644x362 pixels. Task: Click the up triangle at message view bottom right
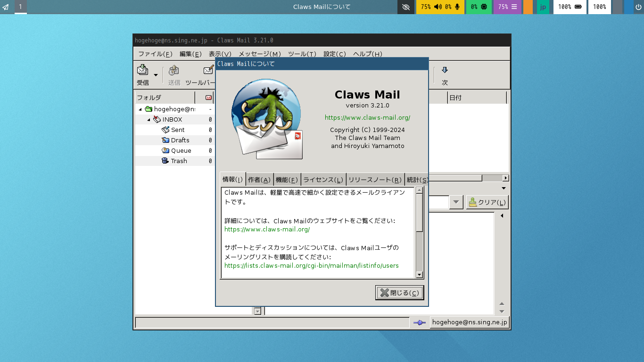pos(502,304)
